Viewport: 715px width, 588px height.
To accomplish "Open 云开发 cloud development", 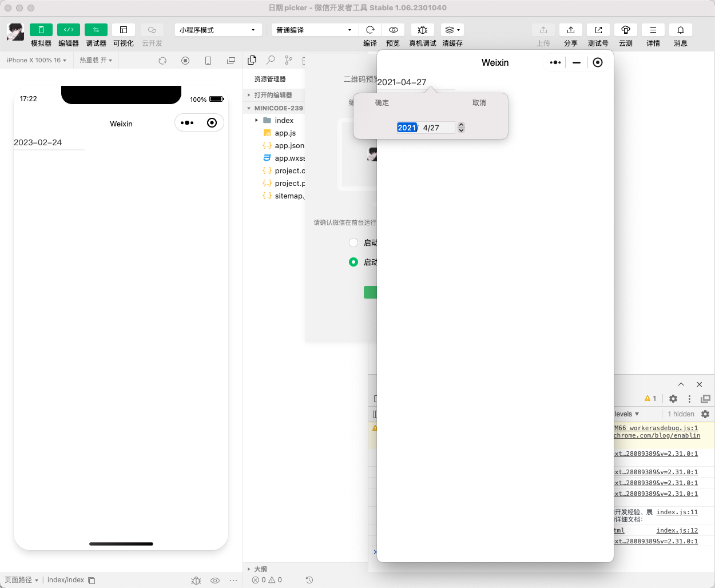I will point(152,30).
